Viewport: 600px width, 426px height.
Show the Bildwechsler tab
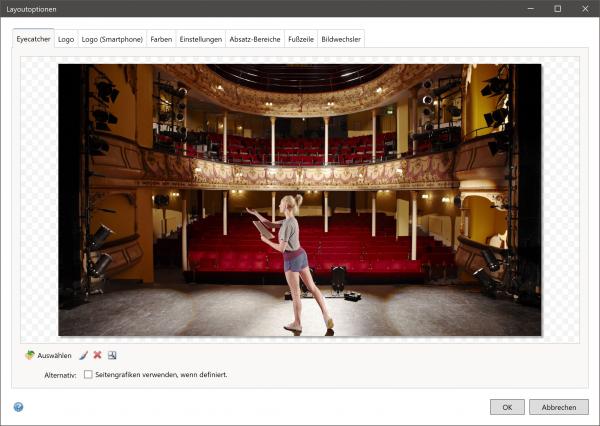point(342,39)
